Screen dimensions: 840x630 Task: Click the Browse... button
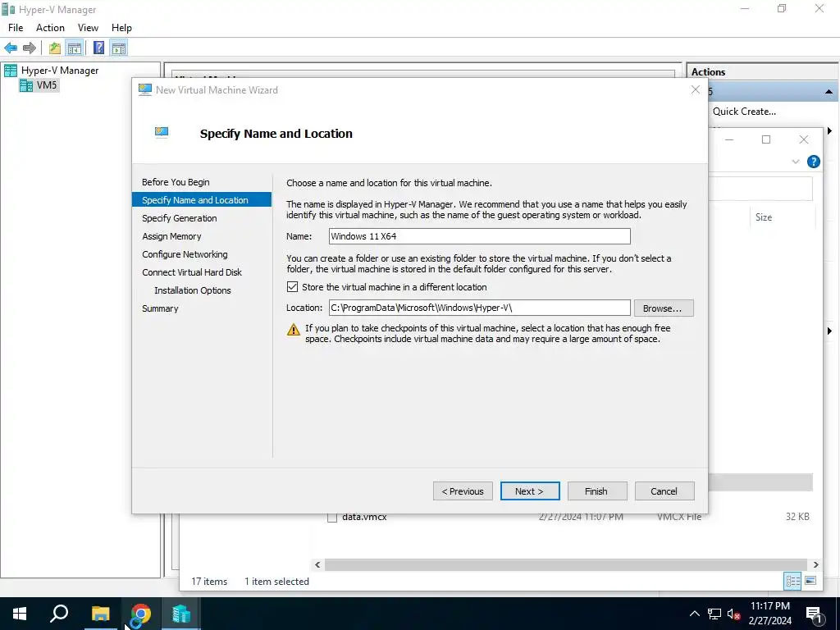(x=664, y=308)
